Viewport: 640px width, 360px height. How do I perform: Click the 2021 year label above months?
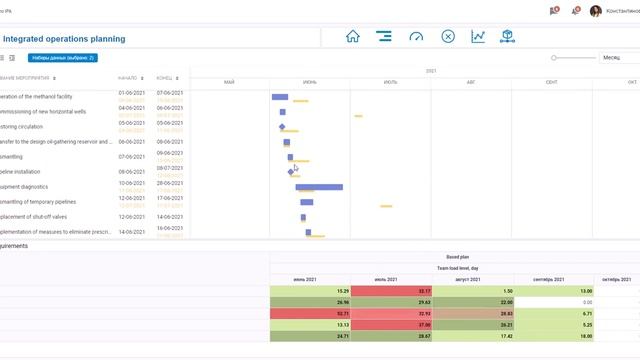pos(431,71)
